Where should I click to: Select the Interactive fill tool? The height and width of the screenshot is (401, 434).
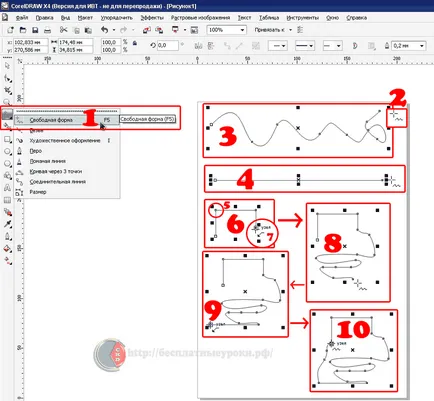tap(7, 261)
